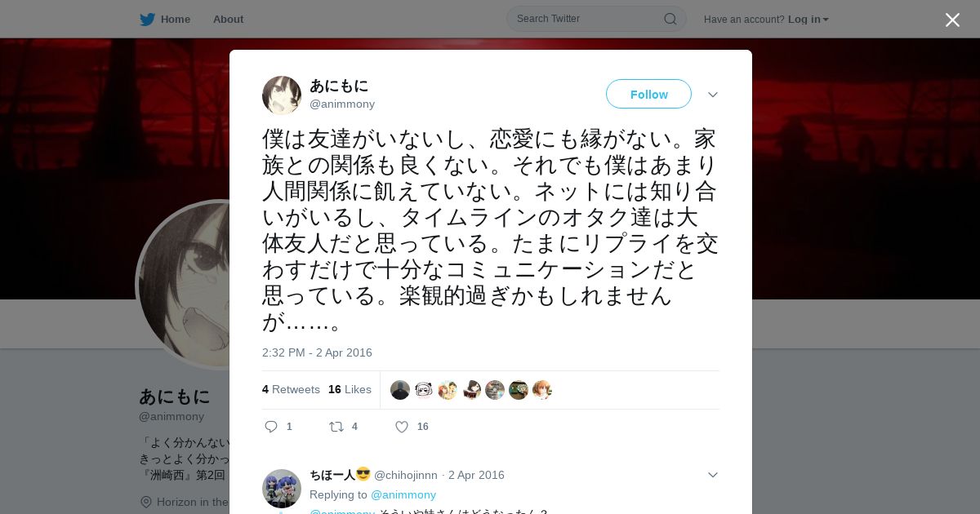Open the @animmony link in reply

[x=403, y=494]
